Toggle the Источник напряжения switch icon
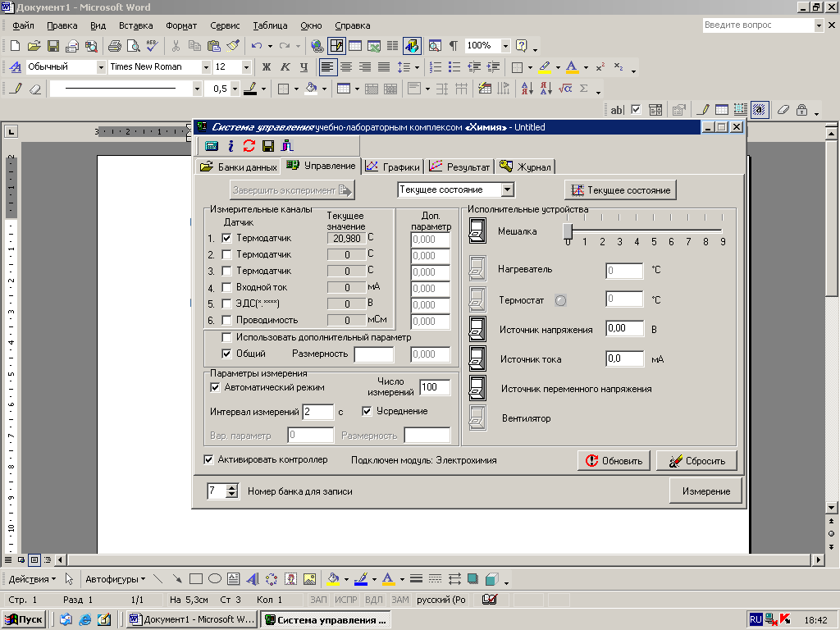The width and height of the screenshot is (840, 630). pos(477,329)
